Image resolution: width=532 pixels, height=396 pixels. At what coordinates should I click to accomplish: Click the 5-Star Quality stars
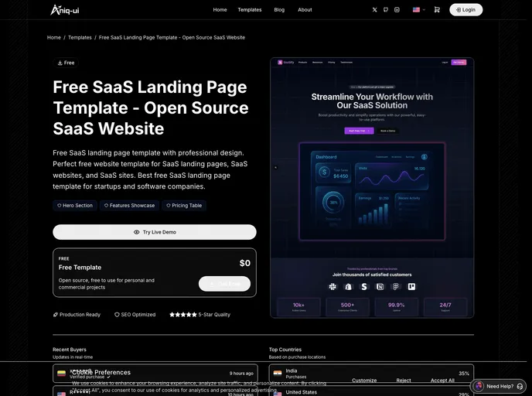183,315
